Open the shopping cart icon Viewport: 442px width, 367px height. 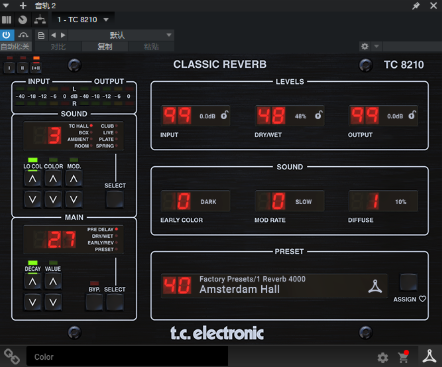(403, 357)
